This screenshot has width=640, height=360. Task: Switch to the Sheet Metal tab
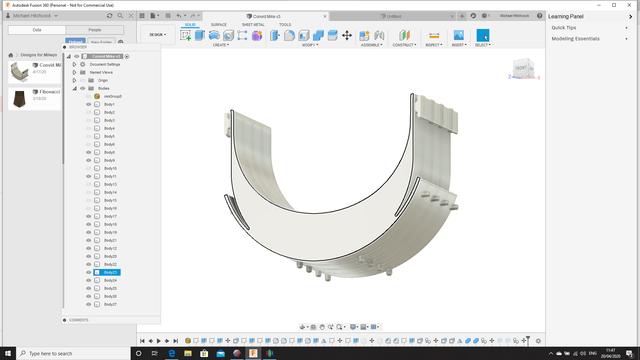[253, 25]
